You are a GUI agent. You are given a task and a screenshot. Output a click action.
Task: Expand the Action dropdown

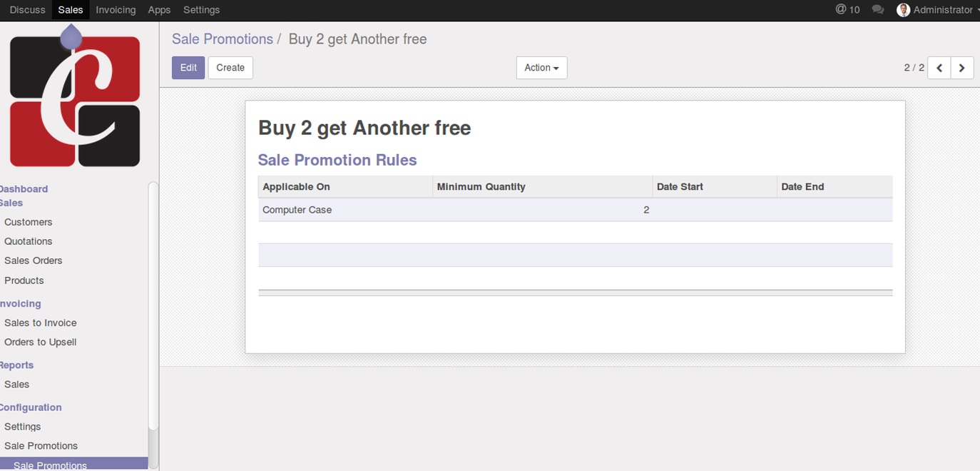tap(541, 68)
